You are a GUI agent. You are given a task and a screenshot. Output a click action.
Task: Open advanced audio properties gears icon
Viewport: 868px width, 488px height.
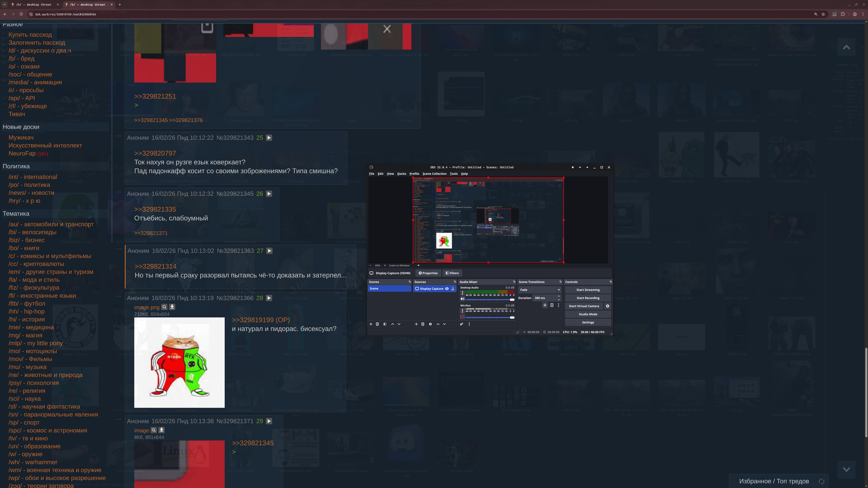click(462, 324)
